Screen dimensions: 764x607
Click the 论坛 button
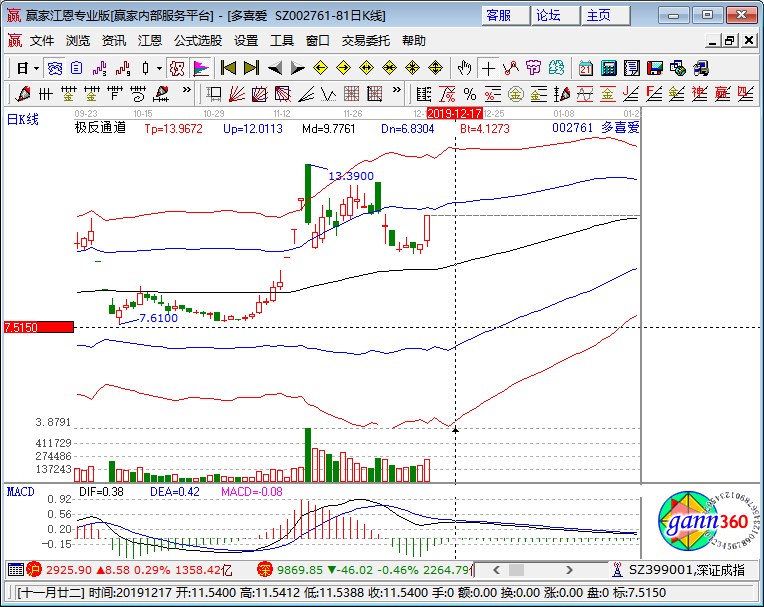tap(555, 16)
